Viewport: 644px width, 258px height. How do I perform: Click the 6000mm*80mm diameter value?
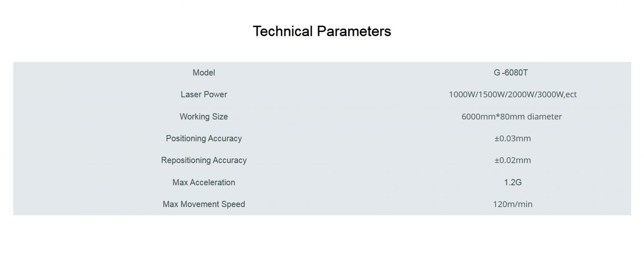point(512,117)
